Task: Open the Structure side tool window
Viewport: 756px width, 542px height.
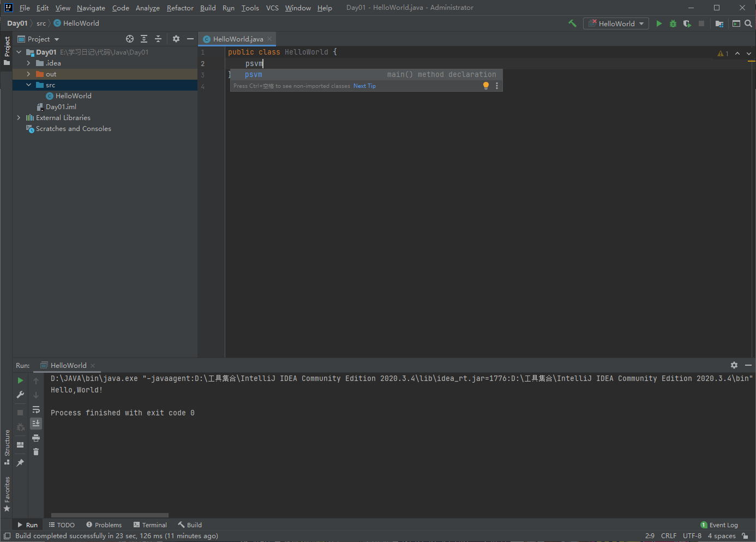Action: (7, 446)
